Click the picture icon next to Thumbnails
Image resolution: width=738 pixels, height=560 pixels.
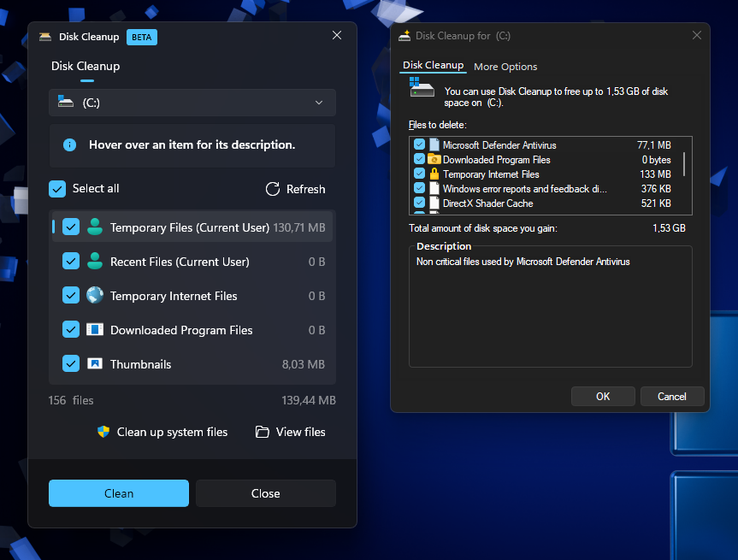click(95, 363)
